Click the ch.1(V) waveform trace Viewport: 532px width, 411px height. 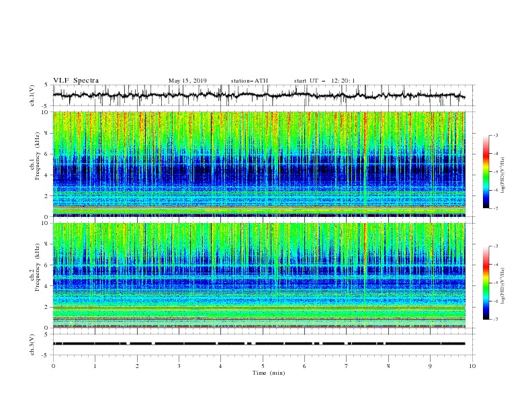pyautogui.click(x=259, y=95)
